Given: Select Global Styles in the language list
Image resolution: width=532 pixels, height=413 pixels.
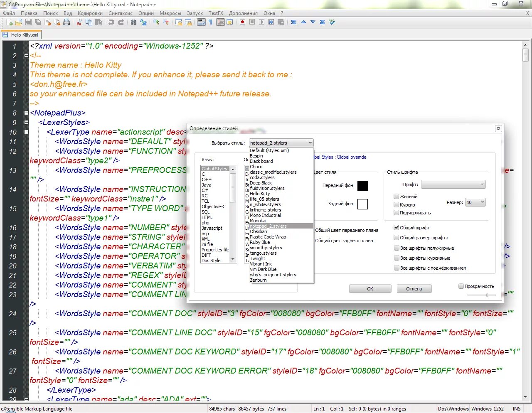Looking at the screenshot, I should coord(215,169).
